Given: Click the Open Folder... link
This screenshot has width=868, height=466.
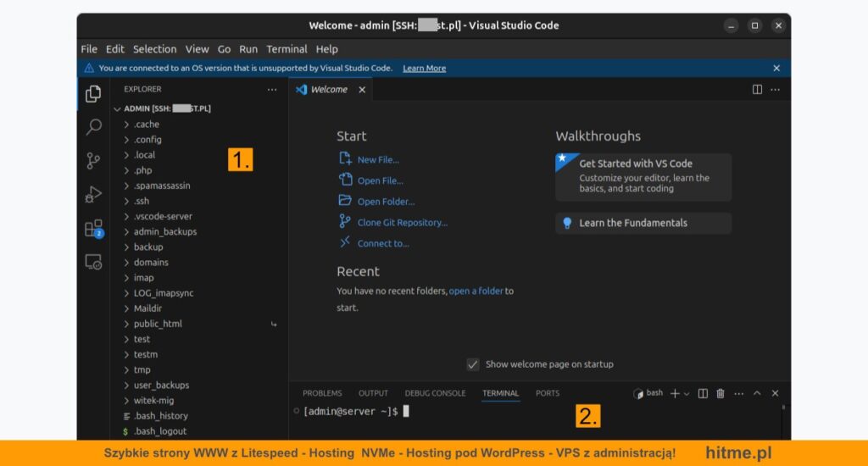Looking at the screenshot, I should pos(386,202).
